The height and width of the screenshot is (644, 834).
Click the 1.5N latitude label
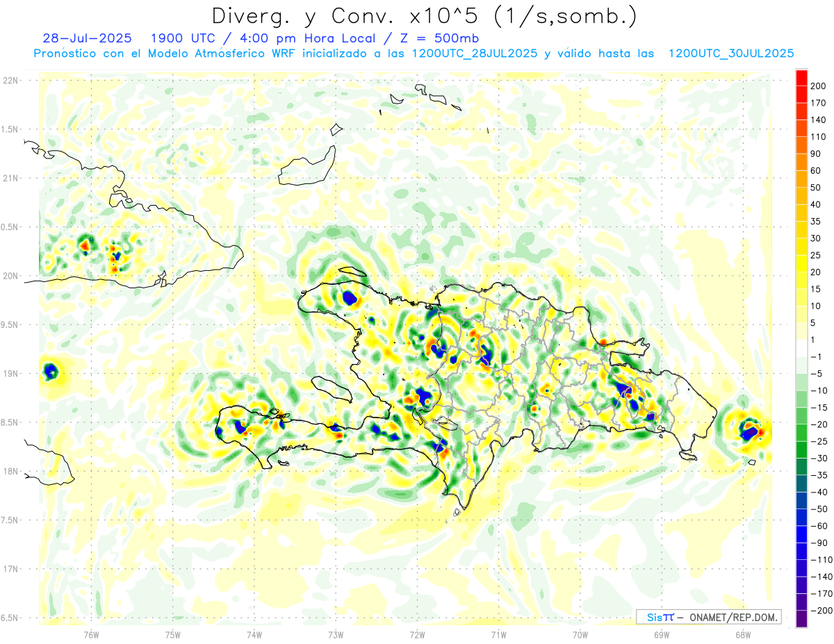pyautogui.click(x=10, y=129)
